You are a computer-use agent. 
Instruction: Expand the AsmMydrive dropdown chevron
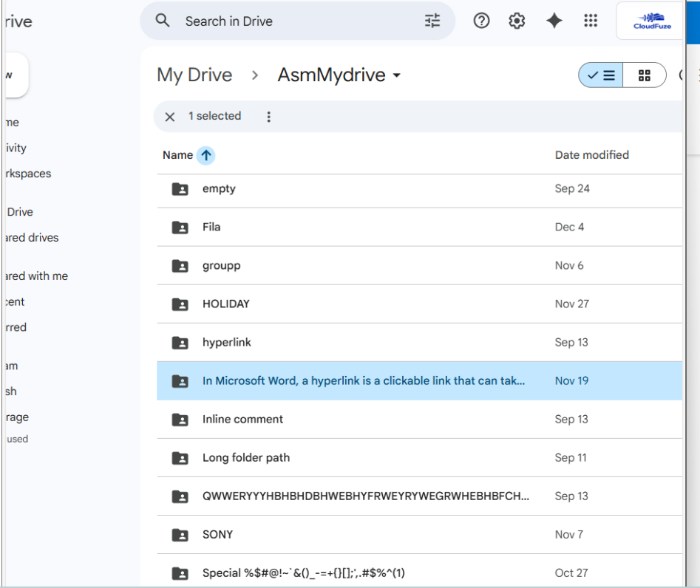click(397, 75)
